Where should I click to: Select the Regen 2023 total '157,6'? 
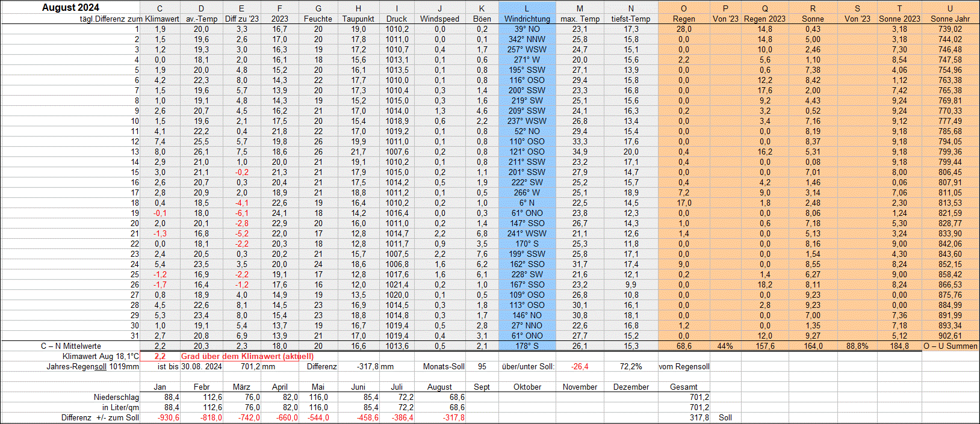click(764, 346)
